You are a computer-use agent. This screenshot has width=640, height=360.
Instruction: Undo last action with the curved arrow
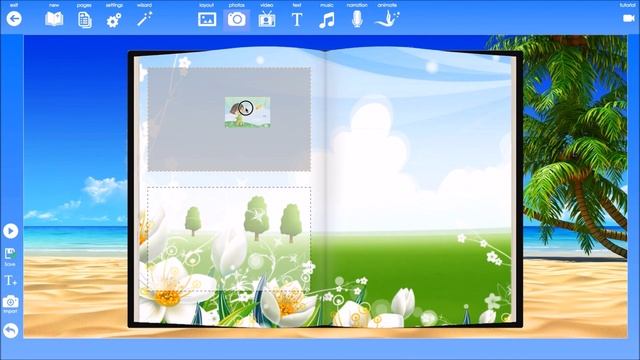[x=11, y=331]
